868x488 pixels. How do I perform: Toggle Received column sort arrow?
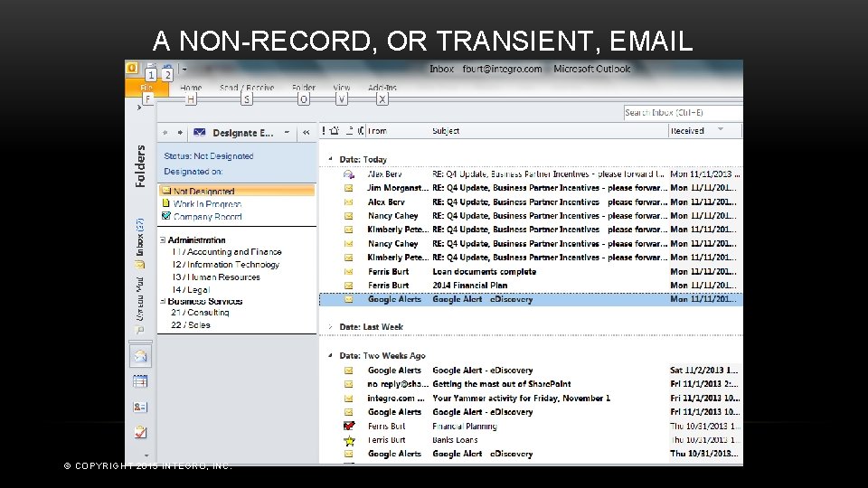[x=721, y=129]
